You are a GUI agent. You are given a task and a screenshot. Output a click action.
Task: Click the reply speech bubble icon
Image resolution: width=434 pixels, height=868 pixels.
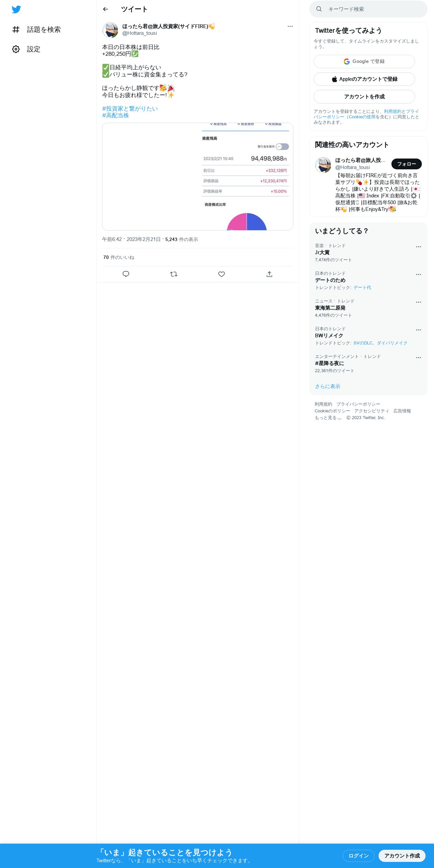click(x=126, y=274)
